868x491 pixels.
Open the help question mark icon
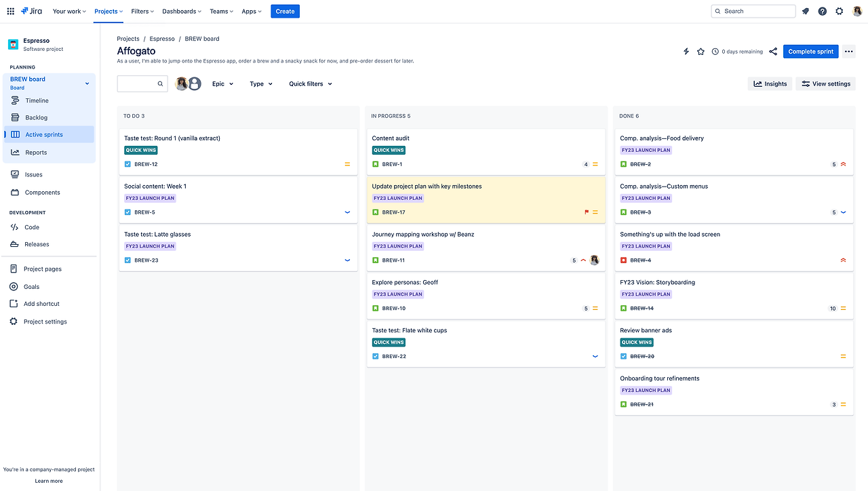click(x=823, y=11)
